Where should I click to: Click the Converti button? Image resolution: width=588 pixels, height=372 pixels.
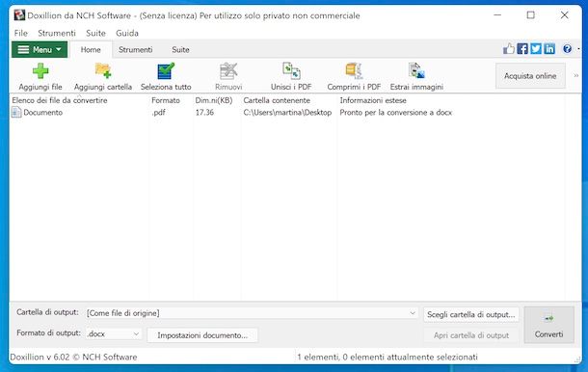(549, 325)
